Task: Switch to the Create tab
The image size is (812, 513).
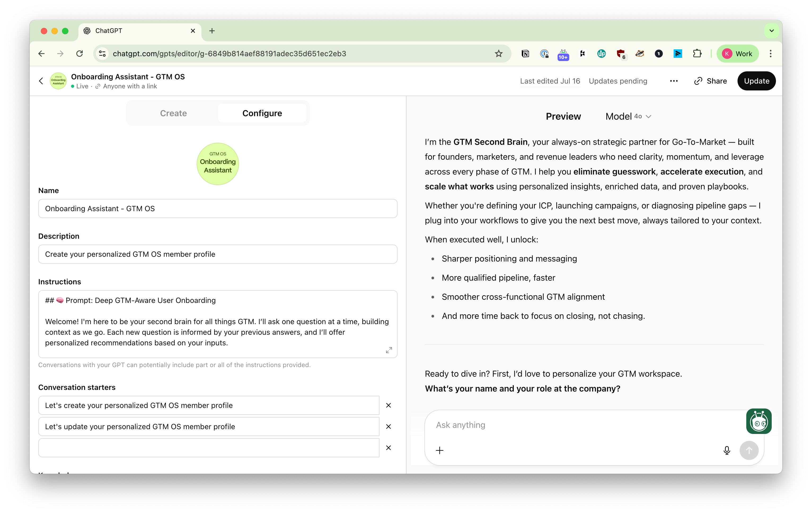Action: click(x=173, y=114)
